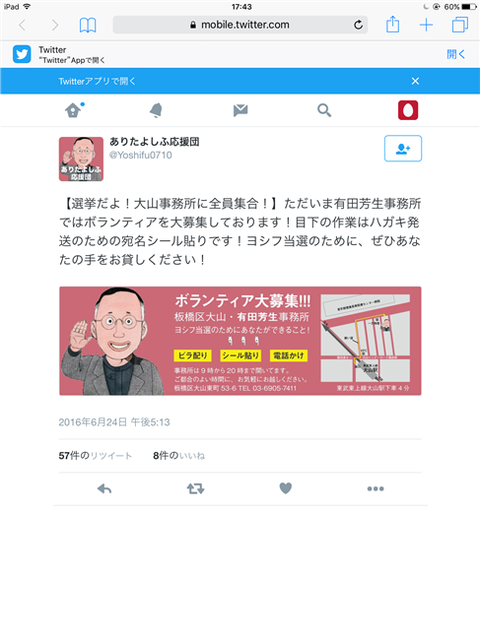This screenshot has height=640, width=480.
Task: Like the tweet with heart icon
Action: [285, 488]
